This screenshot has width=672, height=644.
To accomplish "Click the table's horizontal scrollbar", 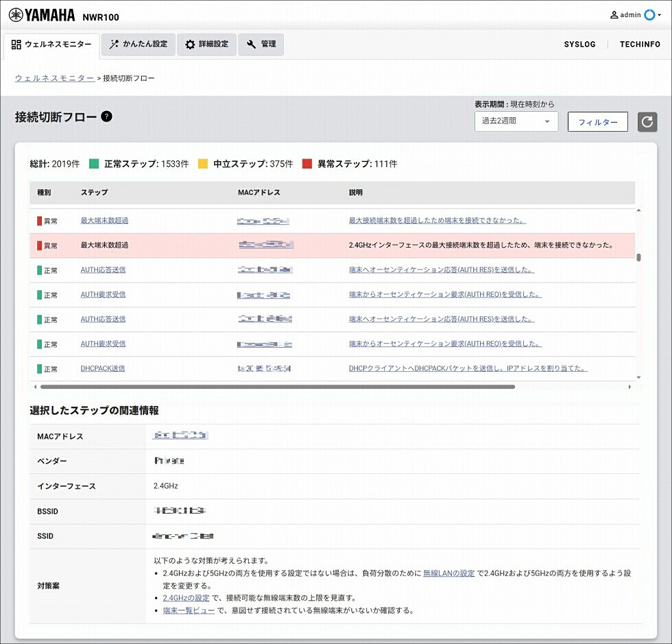I will [x=274, y=387].
